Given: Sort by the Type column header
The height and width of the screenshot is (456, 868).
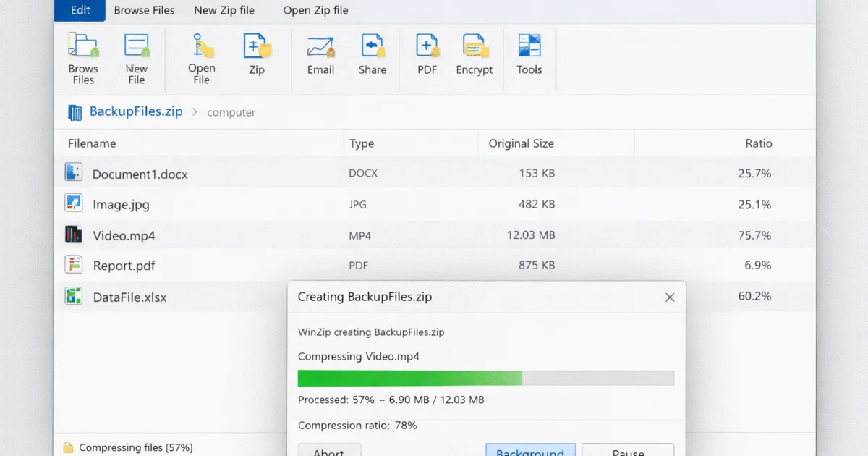Looking at the screenshot, I should click(362, 143).
